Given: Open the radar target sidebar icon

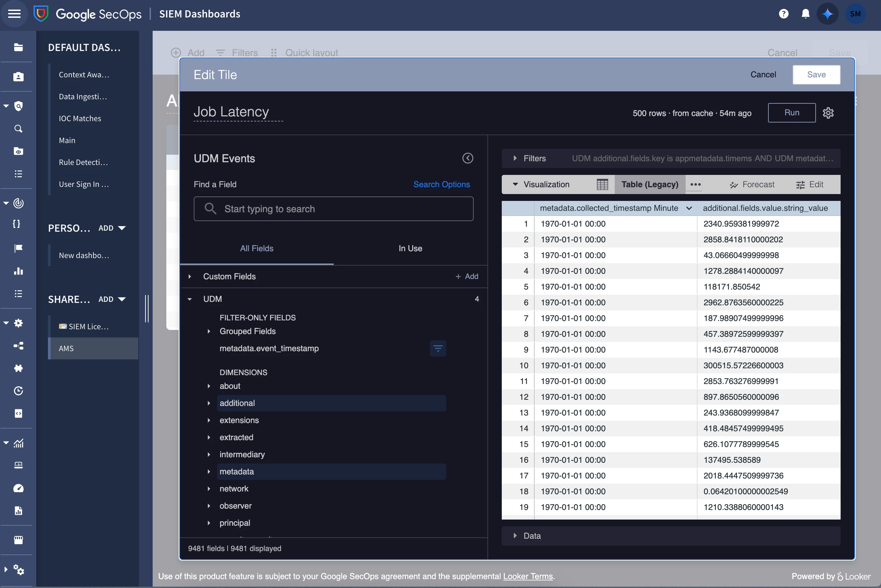Looking at the screenshot, I should point(18,203).
